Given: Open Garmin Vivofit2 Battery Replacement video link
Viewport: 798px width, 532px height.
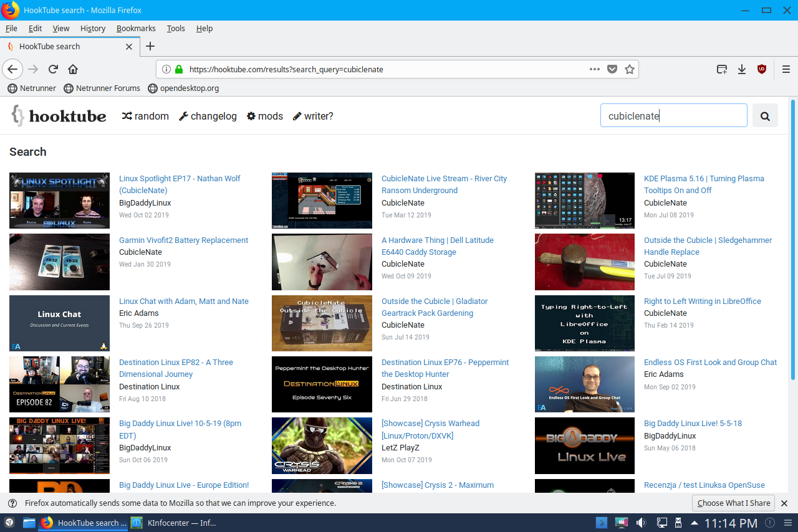Looking at the screenshot, I should pyautogui.click(x=183, y=240).
